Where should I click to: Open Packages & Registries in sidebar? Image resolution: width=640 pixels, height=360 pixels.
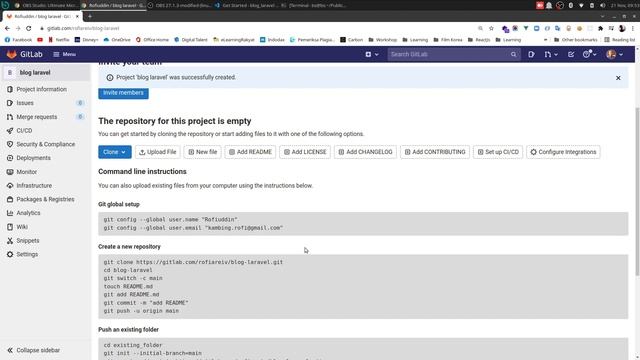[45, 200]
